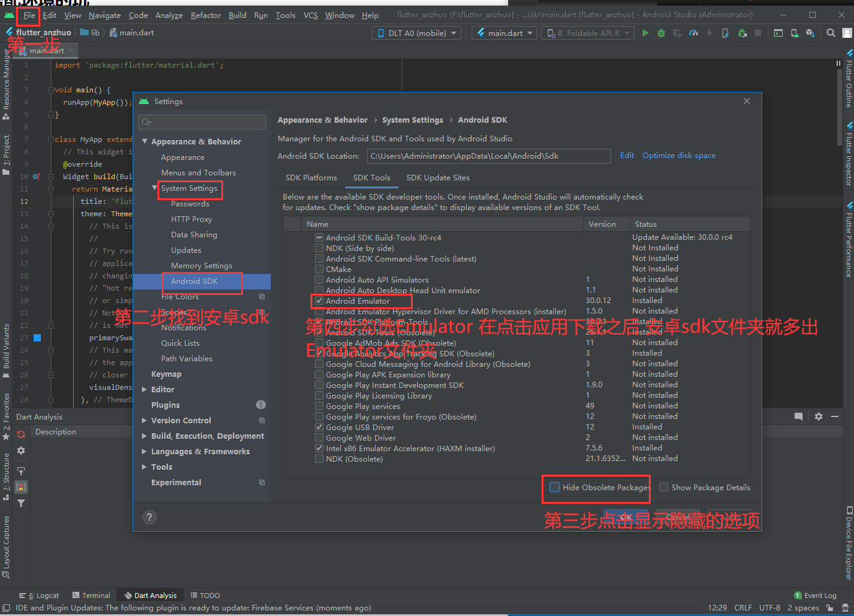Toggle Android SDK Build-Tools 30-rc4 checkbox
854x616 pixels.
(319, 238)
